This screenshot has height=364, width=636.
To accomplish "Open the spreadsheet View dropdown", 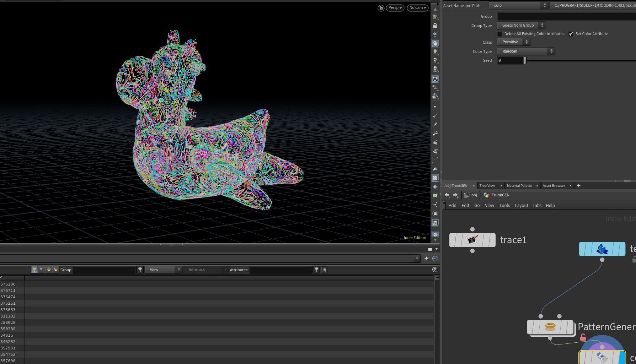I will point(164,270).
